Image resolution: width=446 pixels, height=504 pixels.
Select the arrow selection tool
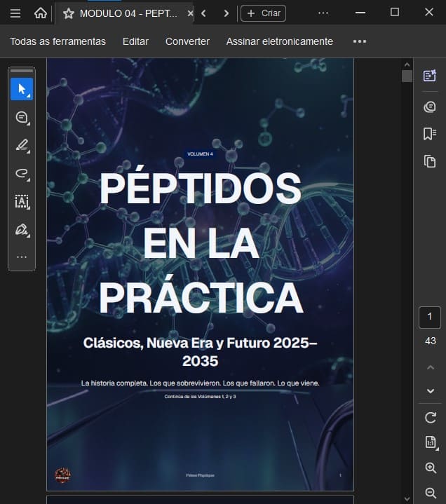pos(22,89)
